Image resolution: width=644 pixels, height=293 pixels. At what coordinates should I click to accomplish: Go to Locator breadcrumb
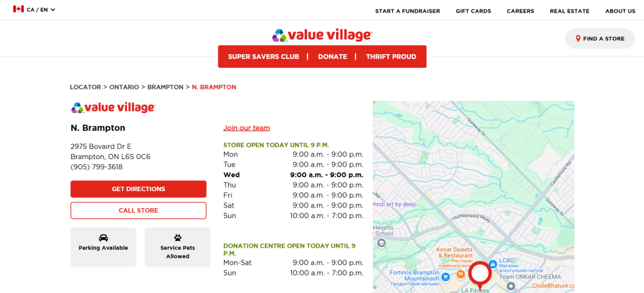coord(86,87)
